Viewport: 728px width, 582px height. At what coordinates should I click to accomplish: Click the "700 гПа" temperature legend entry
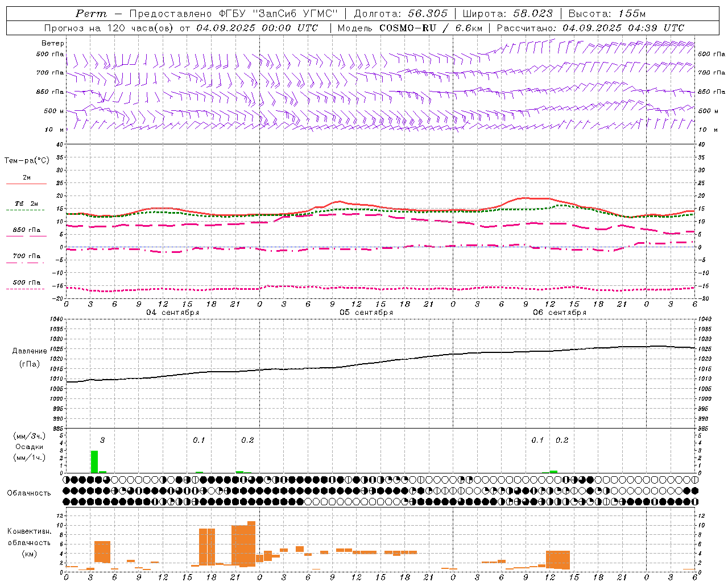tap(27, 256)
